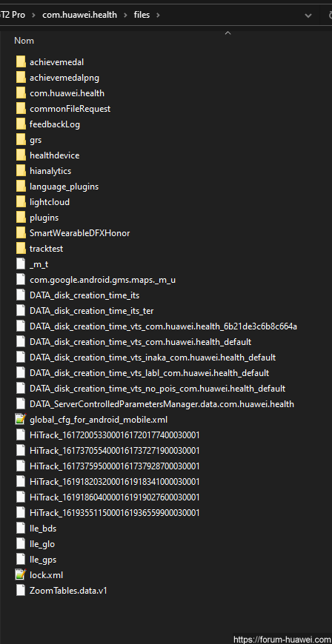Select HiTrack_16193551150001619365599 00030001 file
This screenshot has width=332, height=644.
(x=114, y=512)
